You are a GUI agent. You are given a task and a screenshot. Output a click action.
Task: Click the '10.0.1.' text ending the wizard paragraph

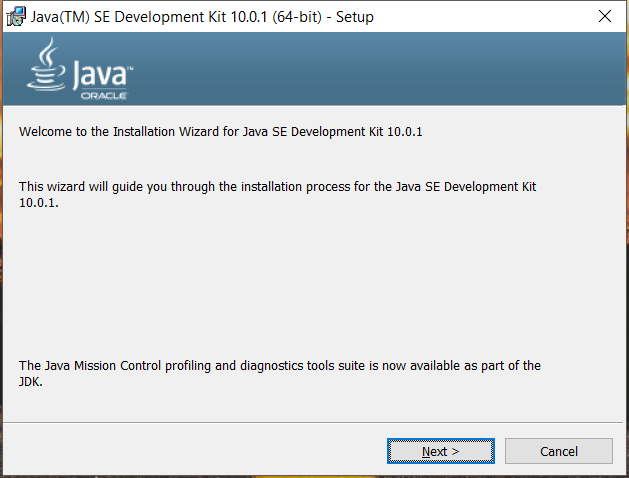(x=39, y=202)
